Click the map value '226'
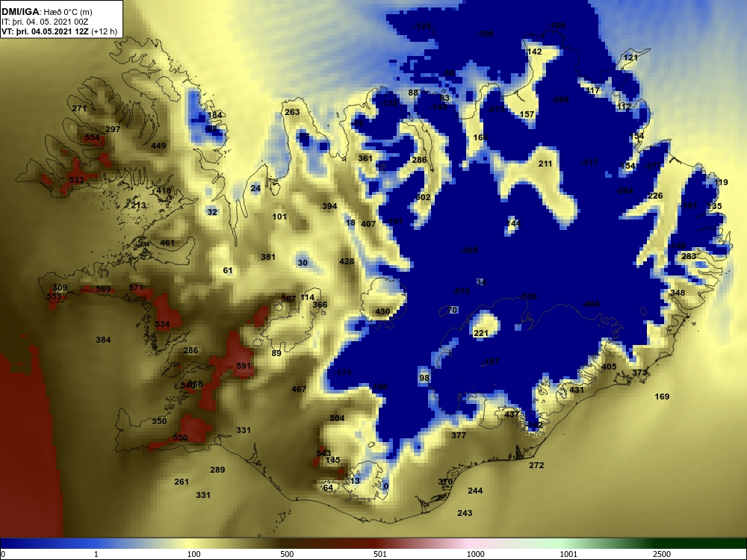Viewport: 747px width, 560px height. [656, 196]
